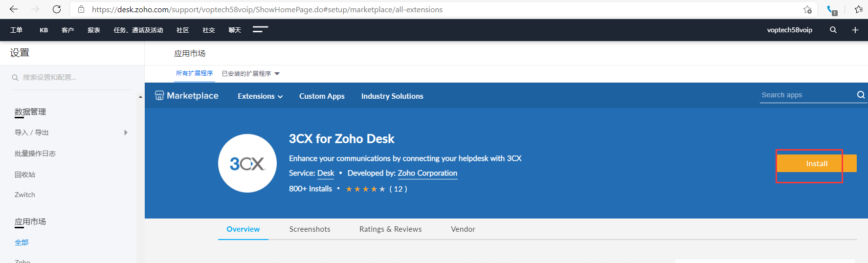The image size is (868, 263).
Task: Click the Marketplace store logo icon
Action: pyautogui.click(x=159, y=95)
